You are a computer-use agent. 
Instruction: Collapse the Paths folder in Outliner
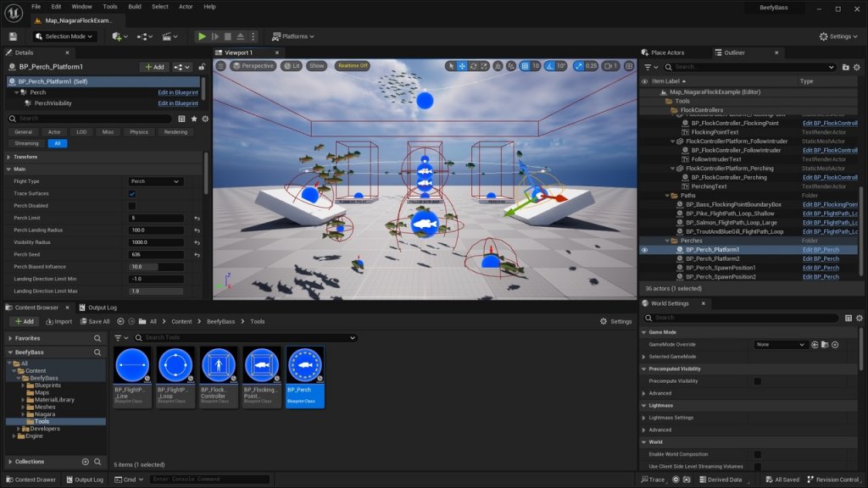(x=667, y=196)
